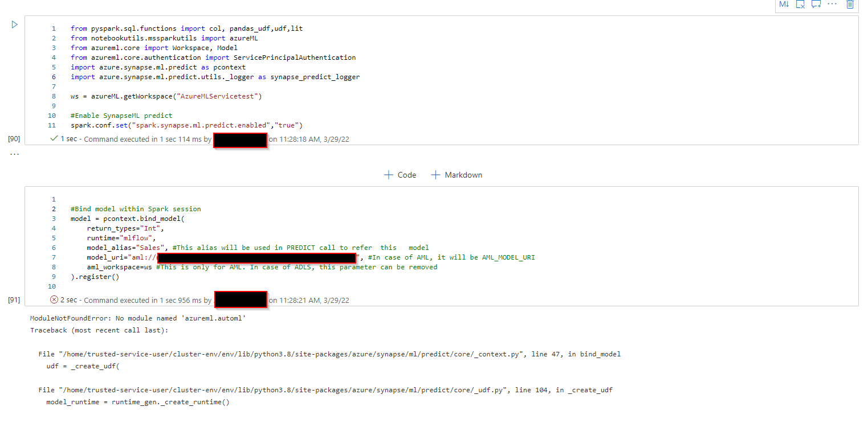This screenshot has width=868, height=423.
Task: Run the first code cell
Action: coord(15,24)
